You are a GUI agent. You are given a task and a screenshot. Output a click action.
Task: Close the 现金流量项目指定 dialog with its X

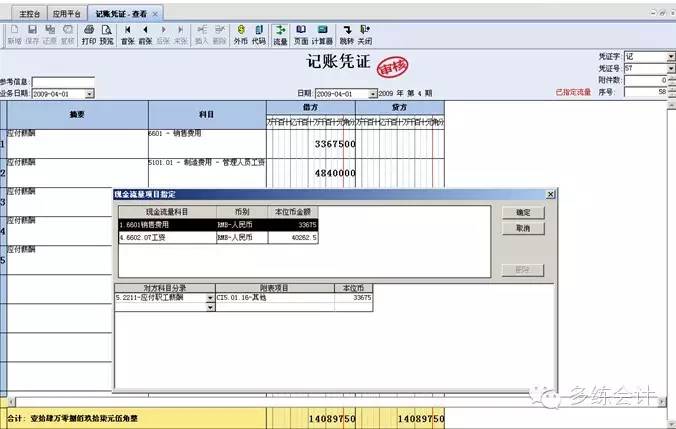coord(551,194)
